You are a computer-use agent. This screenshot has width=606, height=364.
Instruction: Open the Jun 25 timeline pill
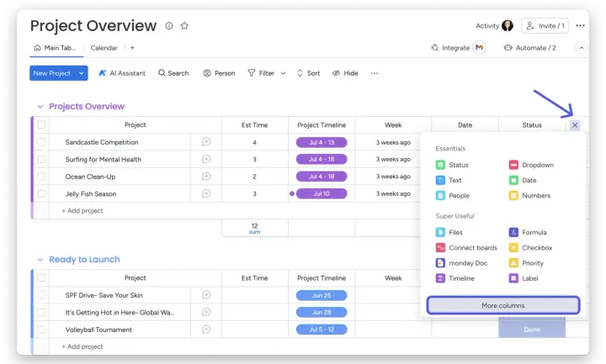pos(322,295)
